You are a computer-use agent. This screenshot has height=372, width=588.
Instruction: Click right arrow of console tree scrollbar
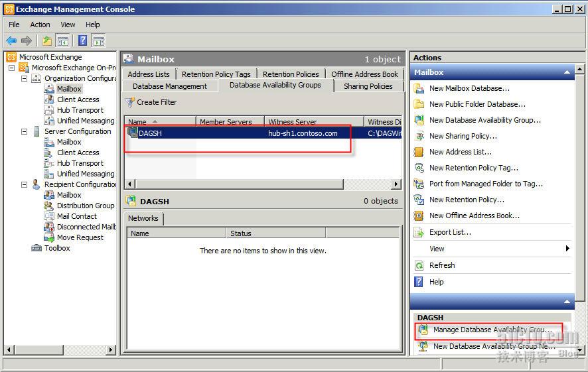point(110,350)
